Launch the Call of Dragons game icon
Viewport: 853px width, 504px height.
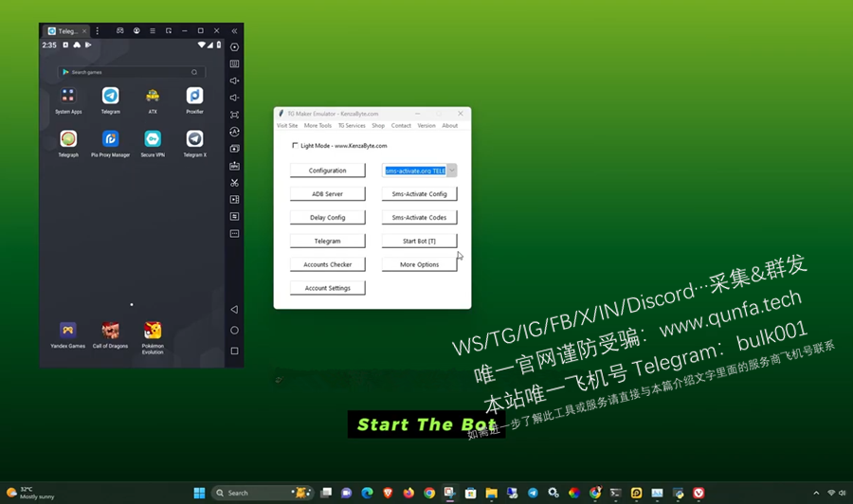[x=111, y=330]
